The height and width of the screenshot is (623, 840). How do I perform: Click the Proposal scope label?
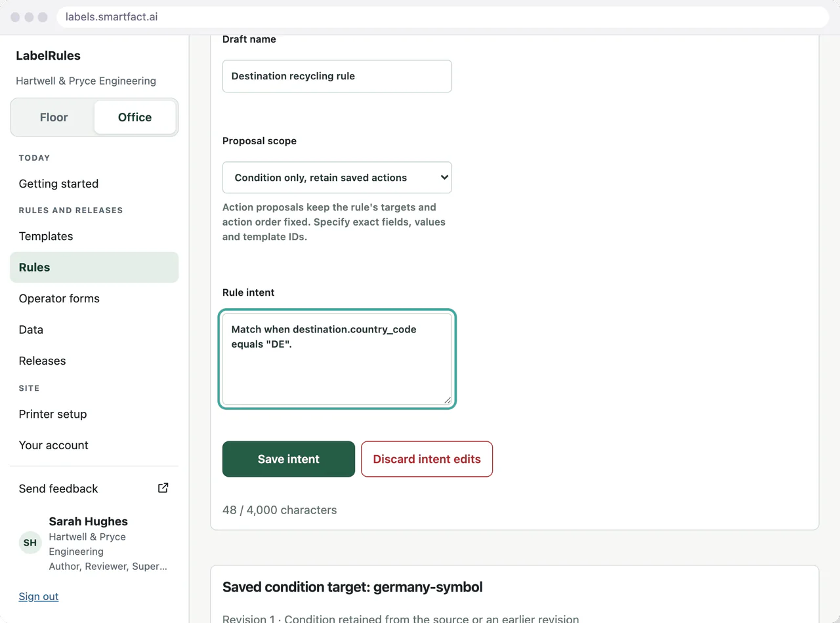259,141
